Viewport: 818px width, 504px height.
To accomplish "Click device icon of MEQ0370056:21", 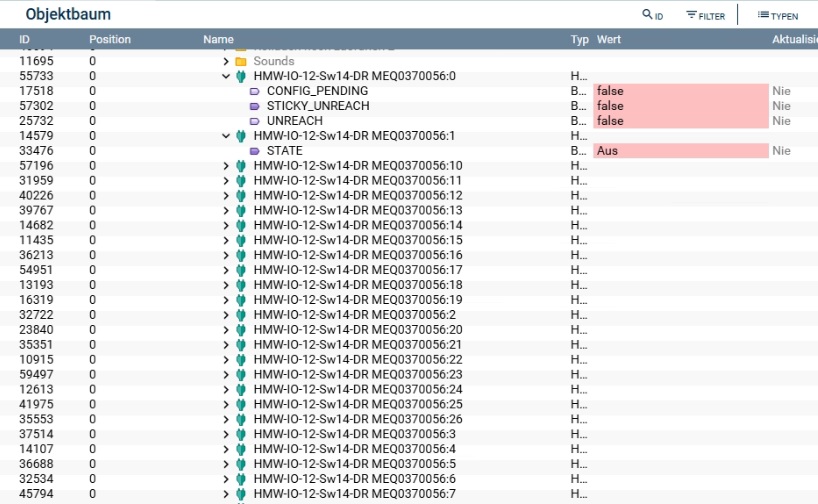I will pos(240,345).
